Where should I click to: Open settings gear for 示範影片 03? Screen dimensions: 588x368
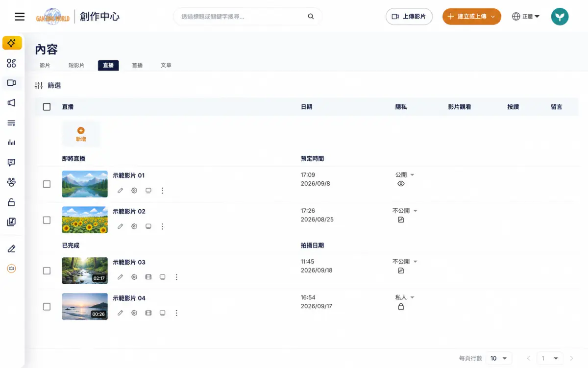134,277
